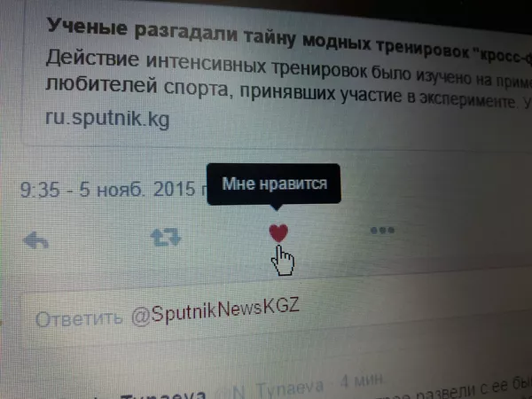Click the retweet arrows icon
Screen dimensions: 532x399
pyautogui.click(x=166, y=237)
